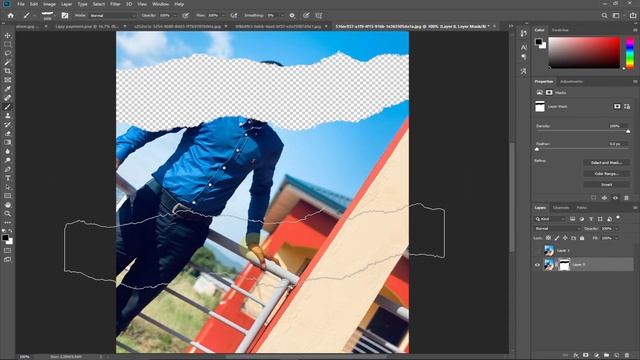The image size is (640, 360).
Task: Open the Flow slider arrow
Action: point(223,16)
